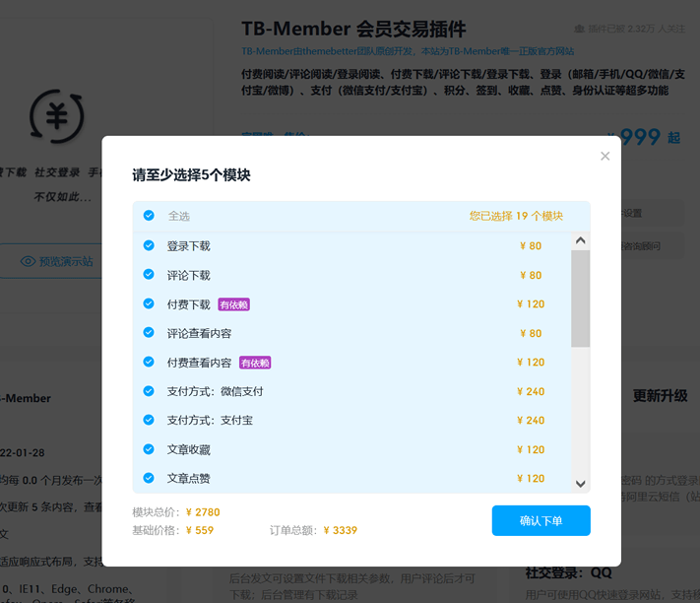Click the 请至少选择5个模块 heading
This screenshot has width=700, height=603.
tap(192, 174)
